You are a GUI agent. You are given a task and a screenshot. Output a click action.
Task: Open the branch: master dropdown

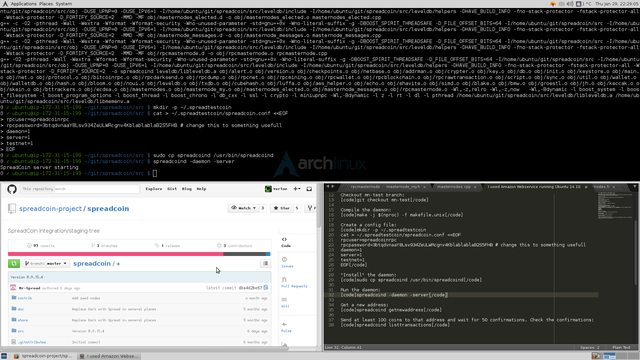pos(46,264)
